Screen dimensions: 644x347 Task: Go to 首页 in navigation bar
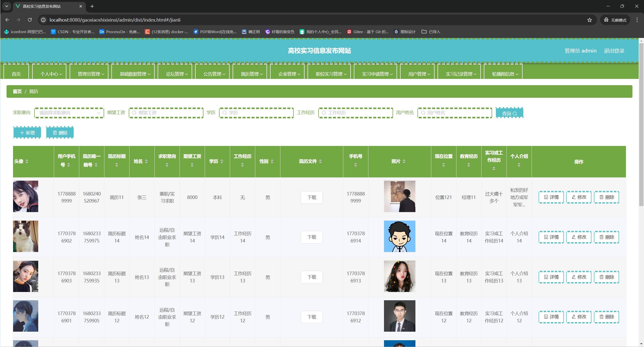pos(16,74)
